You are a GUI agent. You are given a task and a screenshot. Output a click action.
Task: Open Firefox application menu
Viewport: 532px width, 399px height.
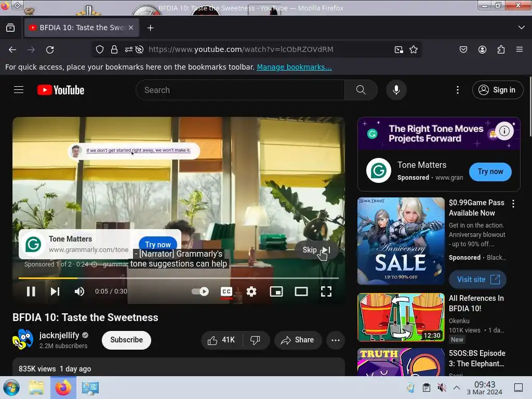pos(520,50)
